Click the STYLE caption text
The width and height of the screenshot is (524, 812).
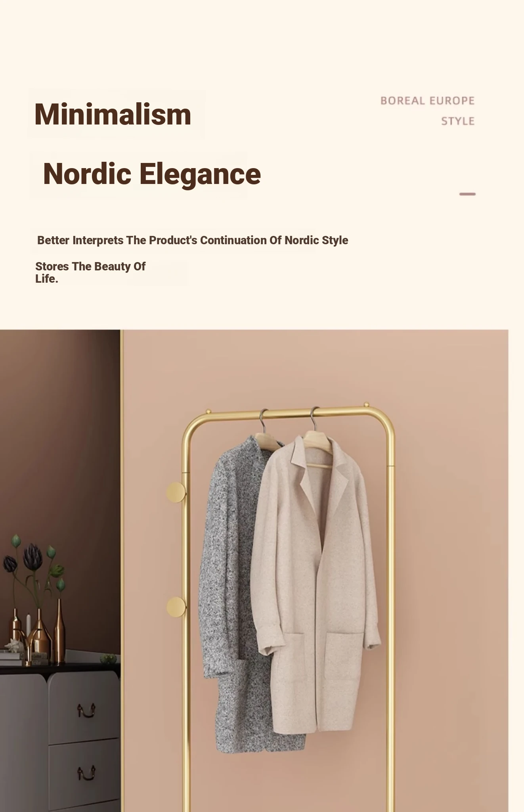click(458, 121)
